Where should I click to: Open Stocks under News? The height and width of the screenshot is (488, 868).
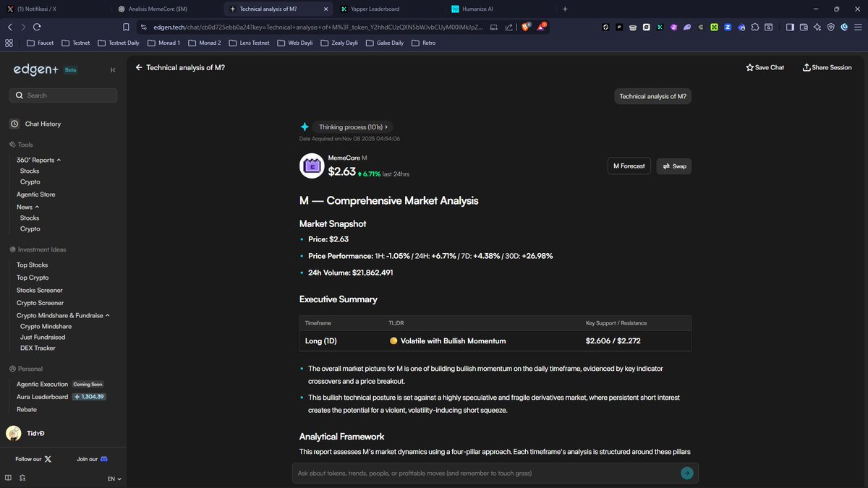point(30,218)
